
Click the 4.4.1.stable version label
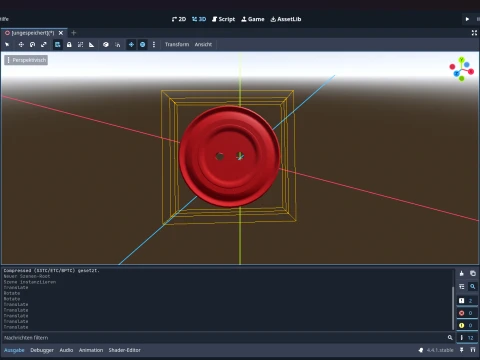point(440,350)
